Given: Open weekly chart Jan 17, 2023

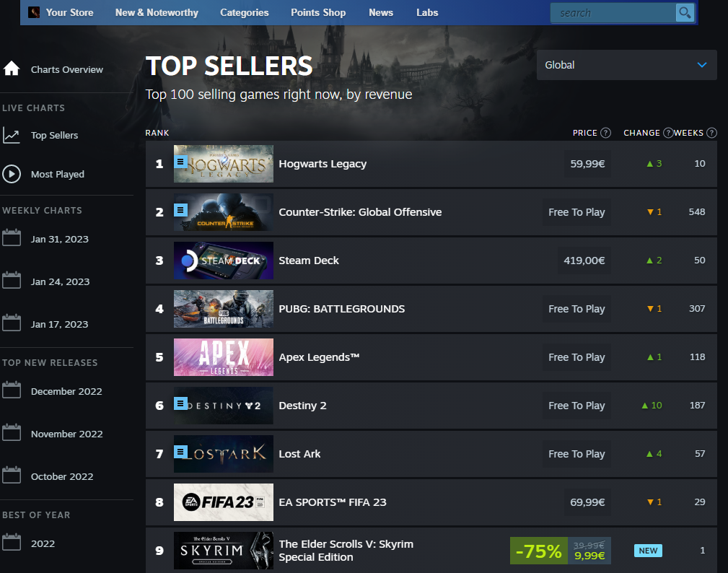Looking at the screenshot, I should 59,324.
